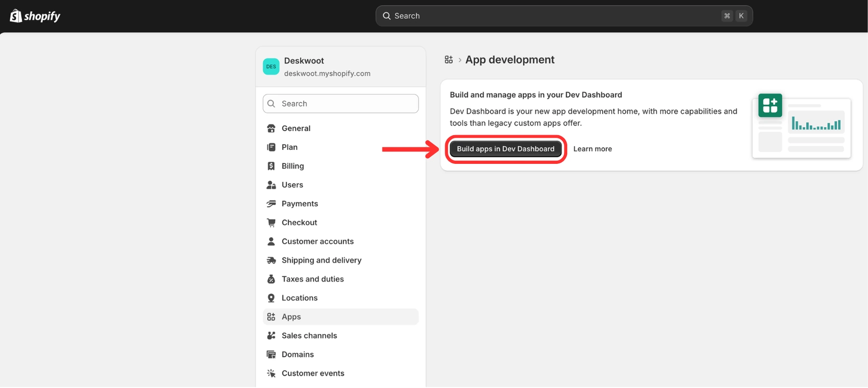868x388 pixels.
Task: Click the Deskwoot store name
Action: (304, 61)
